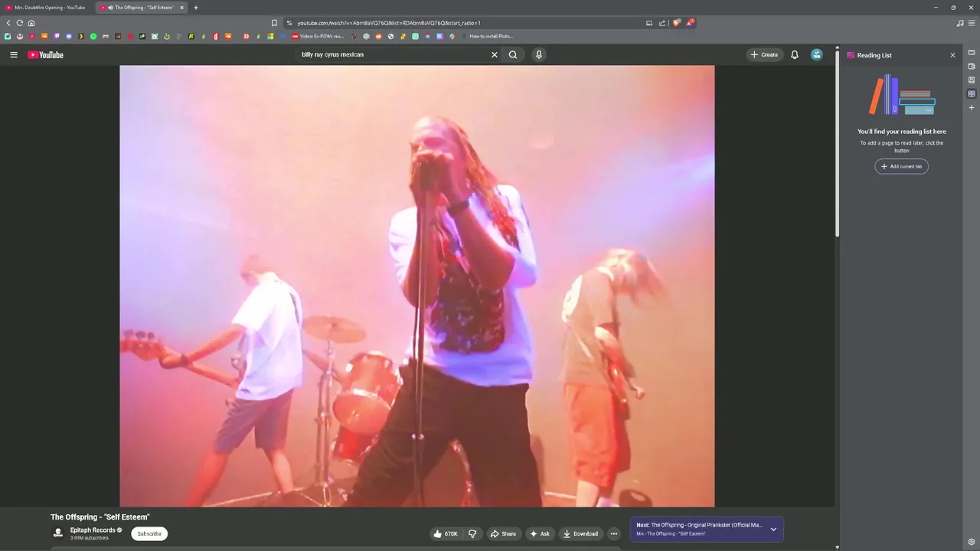Open site settings icon before the URL
This screenshot has width=980, height=551.
click(289, 23)
